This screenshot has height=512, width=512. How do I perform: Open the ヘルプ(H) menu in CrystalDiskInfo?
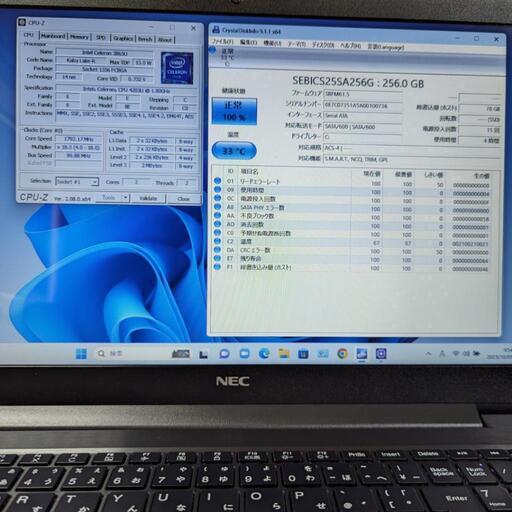[x=351, y=46]
